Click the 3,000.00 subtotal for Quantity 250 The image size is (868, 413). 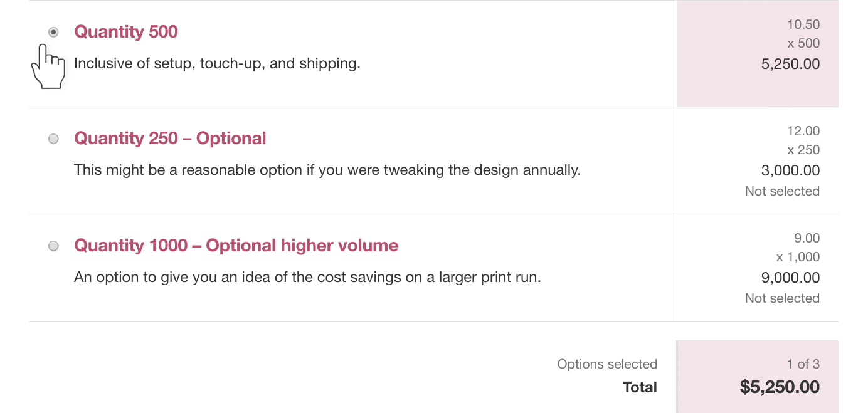click(x=790, y=170)
